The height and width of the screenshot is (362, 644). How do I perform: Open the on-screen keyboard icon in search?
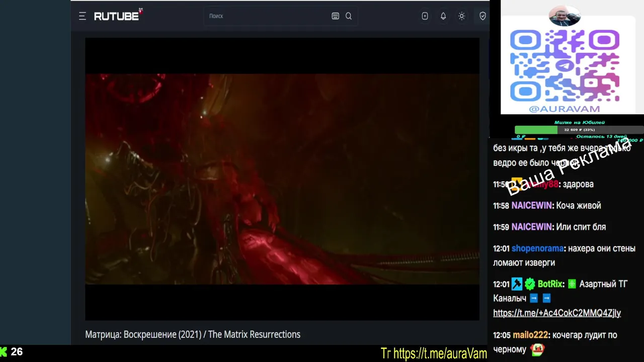[x=336, y=16]
